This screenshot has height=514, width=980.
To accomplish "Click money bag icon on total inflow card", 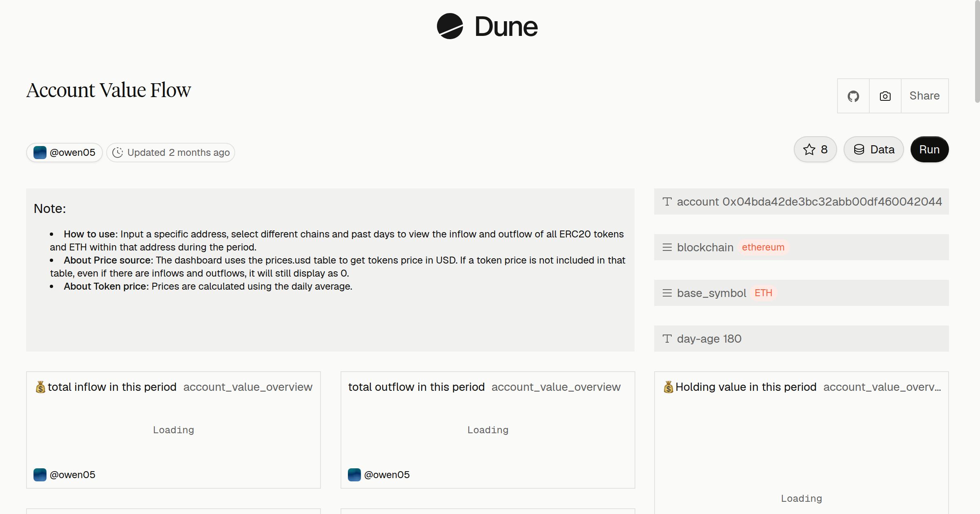I will [x=40, y=387].
